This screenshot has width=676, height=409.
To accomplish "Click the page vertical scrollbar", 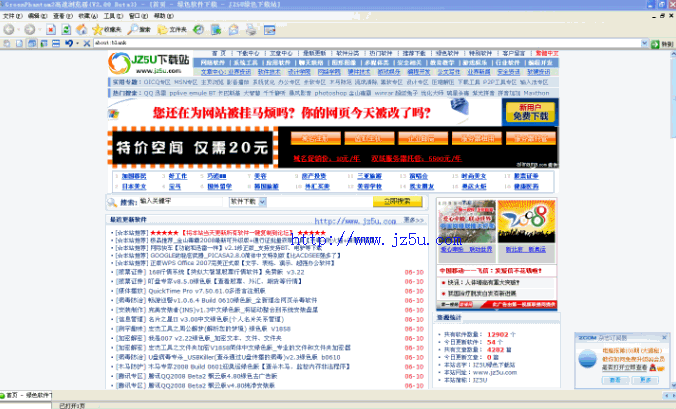I will [673, 220].
